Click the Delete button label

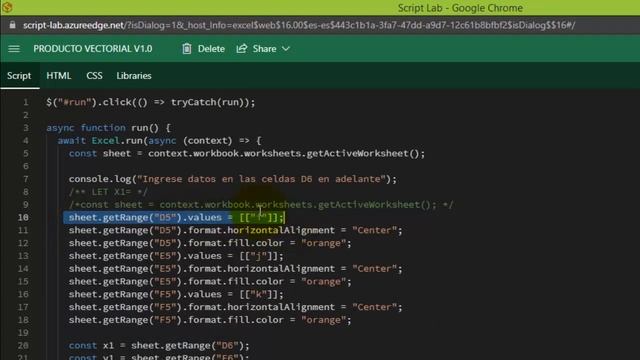[x=211, y=49]
